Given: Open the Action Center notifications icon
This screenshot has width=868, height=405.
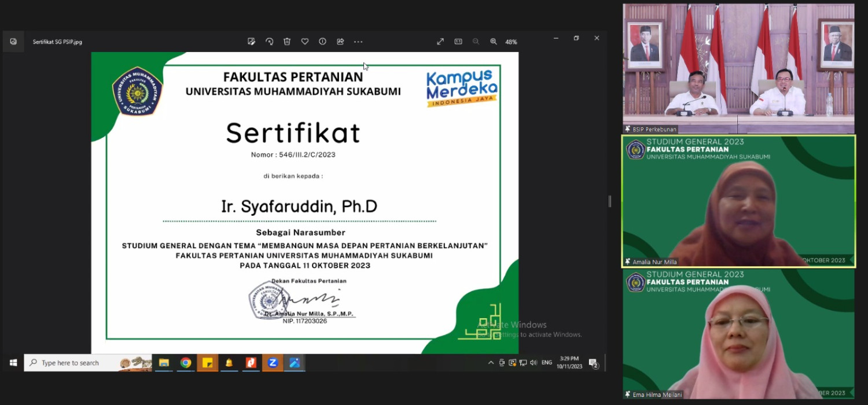Looking at the screenshot, I should pos(594,363).
